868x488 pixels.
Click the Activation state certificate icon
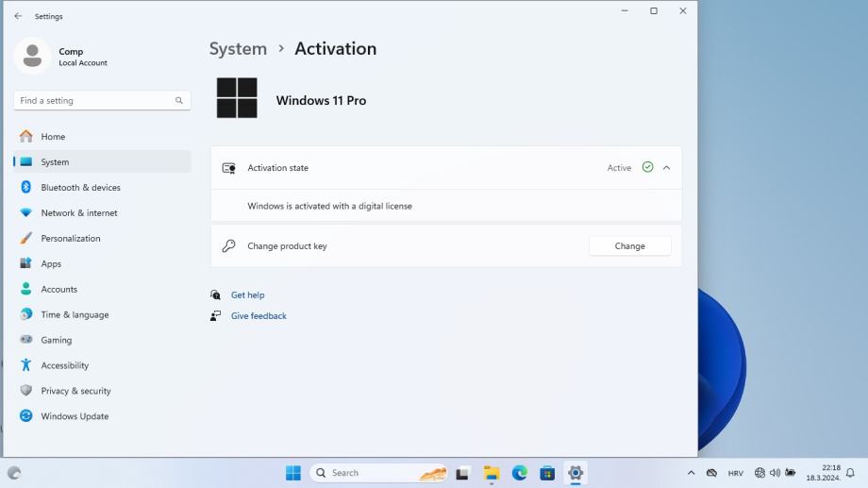click(229, 168)
